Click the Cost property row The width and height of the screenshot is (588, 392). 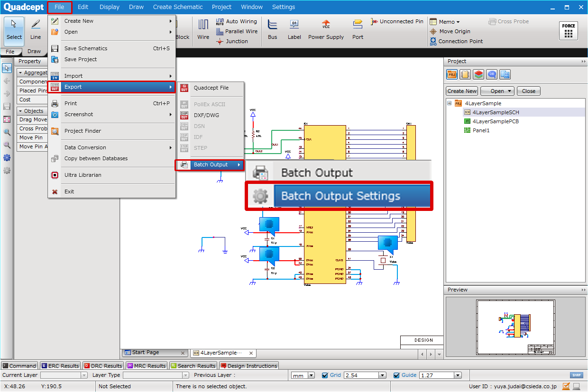tap(33, 100)
